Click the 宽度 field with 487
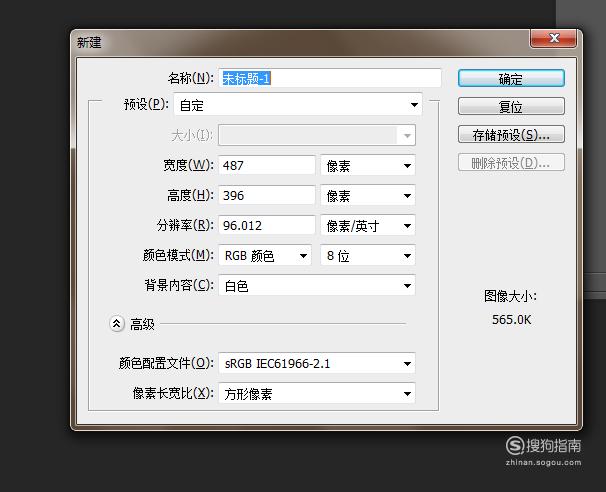This screenshot has width=606, height=492. [x=267, y=165]
